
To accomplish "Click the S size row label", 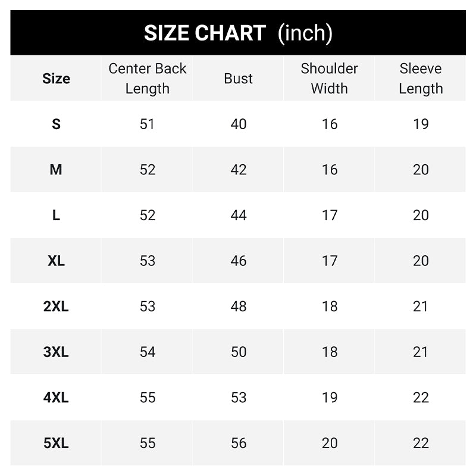I will pos(56,124).
